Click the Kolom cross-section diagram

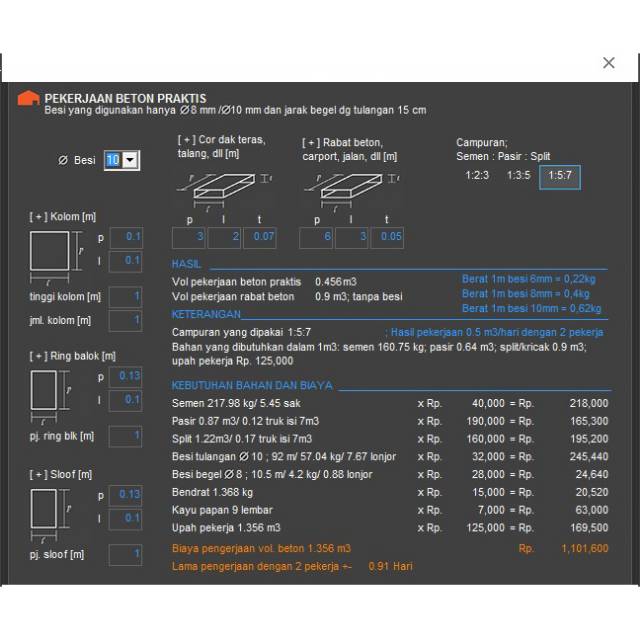click(56, 257)
